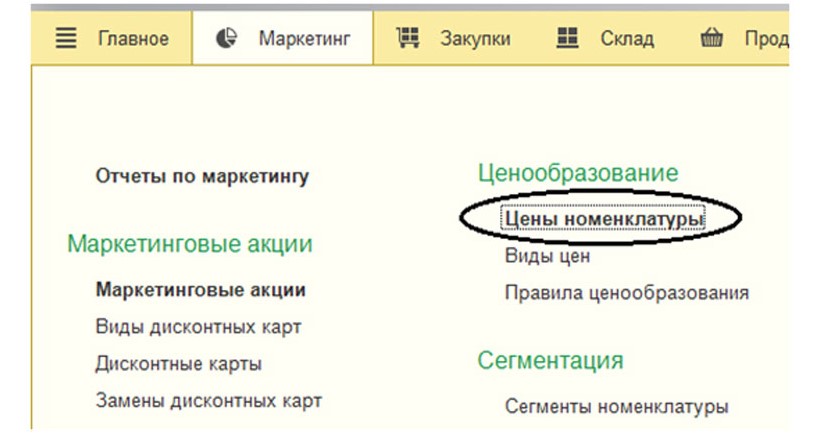Click the basket icon for Продажи section
822x439 pixels.
pyautogui.click(x=712, y=39)
